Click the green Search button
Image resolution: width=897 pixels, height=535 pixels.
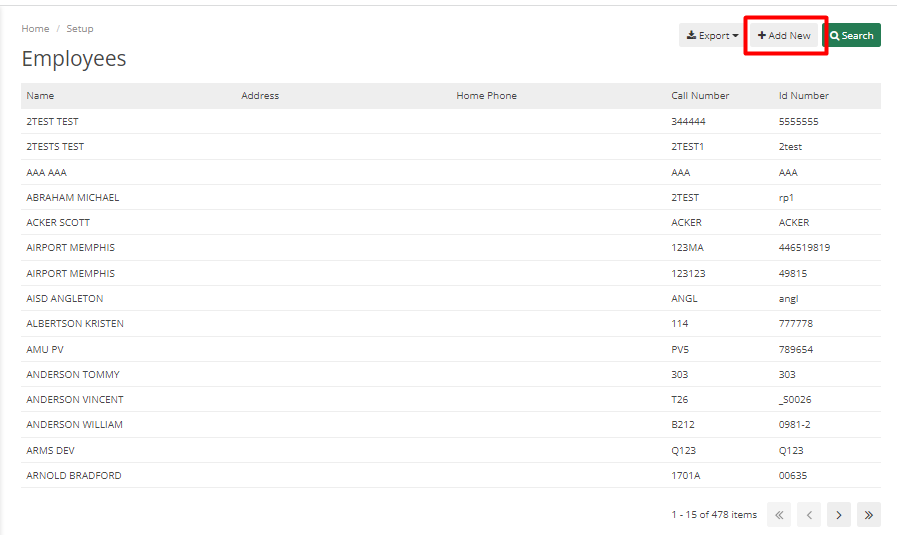pos(851,35)
